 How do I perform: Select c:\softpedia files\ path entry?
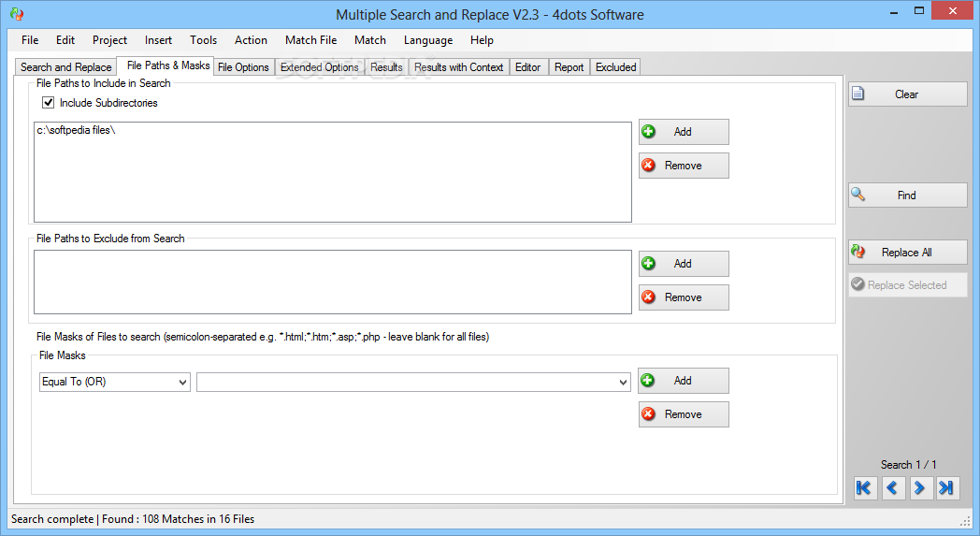tap(77, 130)
